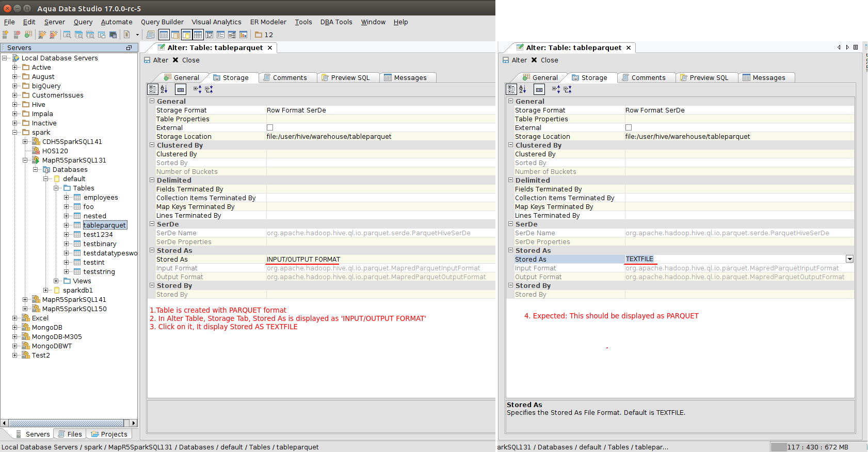
Task: Collapse the spark folder node
Action: coord(15,132)
